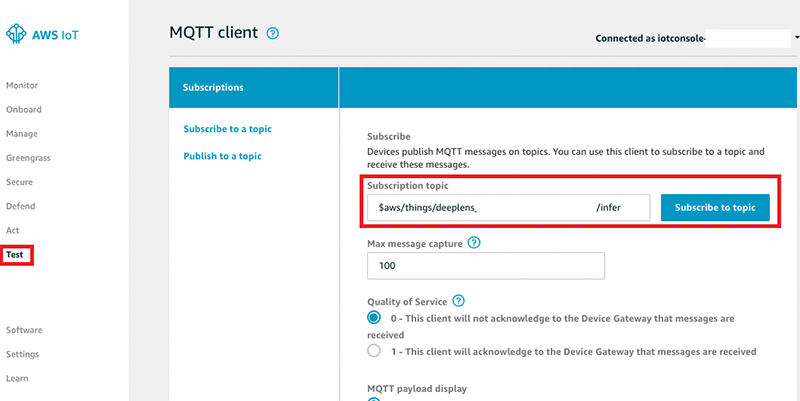Image resolution: width=800 pixels, height=401 pixels.
Task: Click the Subscribe section label
Action: click(389, 137)
